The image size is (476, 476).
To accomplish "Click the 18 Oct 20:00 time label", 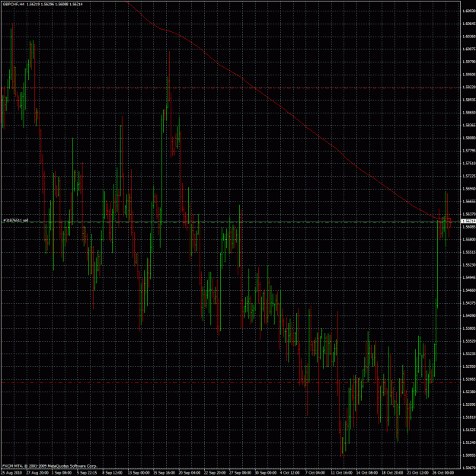I will click(392, 473).
